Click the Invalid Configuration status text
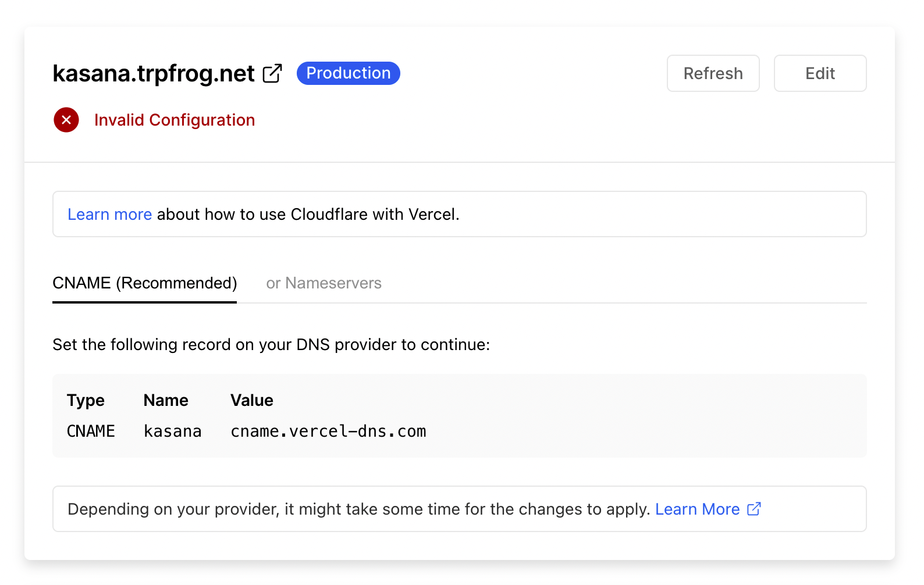 click(x=175, y=120)
